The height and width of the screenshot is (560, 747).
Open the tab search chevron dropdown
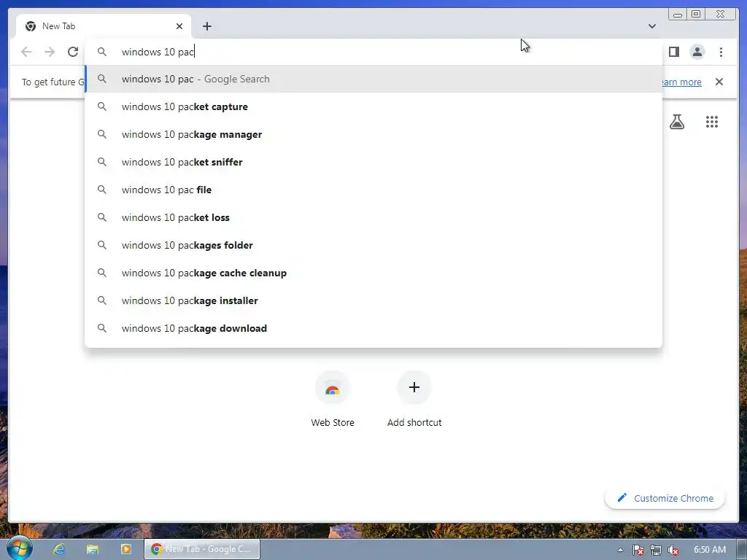click(651, 26)
